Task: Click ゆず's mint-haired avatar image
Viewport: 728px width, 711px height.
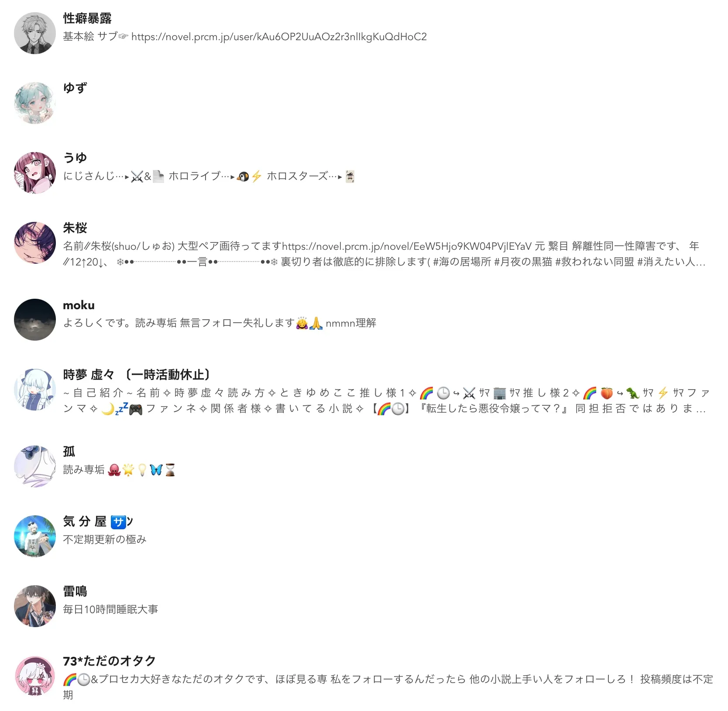Action: click(35, 103)
